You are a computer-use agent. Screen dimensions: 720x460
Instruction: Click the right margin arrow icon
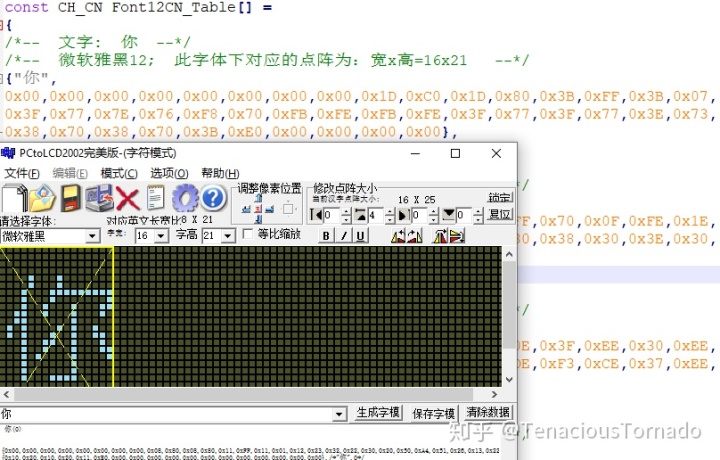point(404,215)
